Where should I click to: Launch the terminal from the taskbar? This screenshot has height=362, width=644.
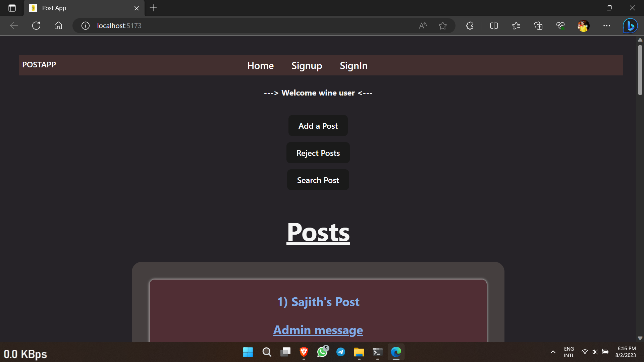[377, 352]
